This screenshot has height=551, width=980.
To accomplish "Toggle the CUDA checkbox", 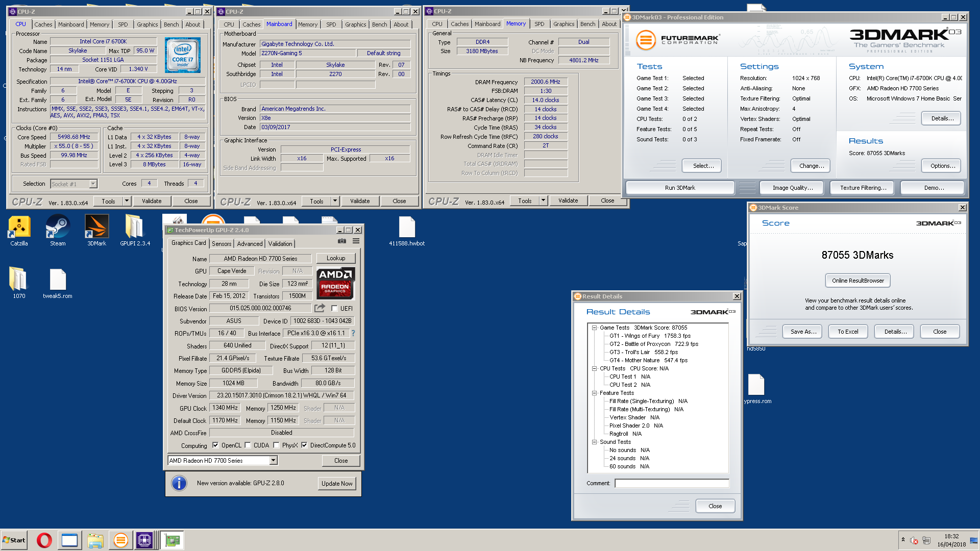I will (248, 445).
